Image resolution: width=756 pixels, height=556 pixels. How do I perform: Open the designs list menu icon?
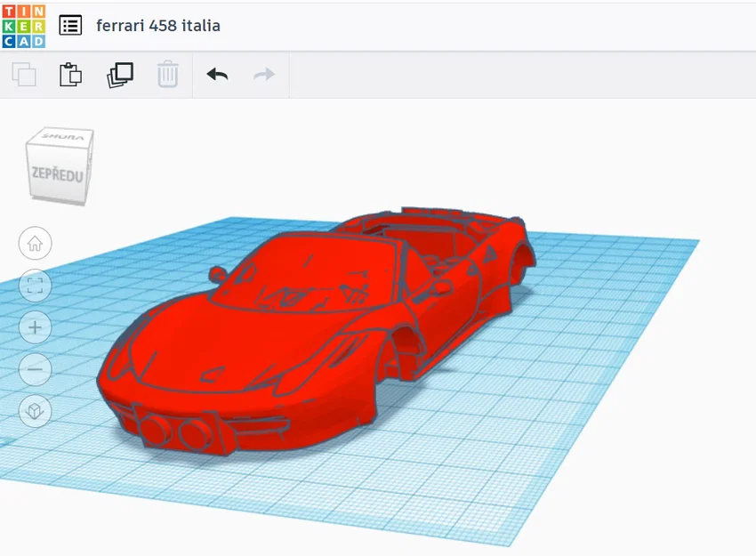(x=70, y=26)
